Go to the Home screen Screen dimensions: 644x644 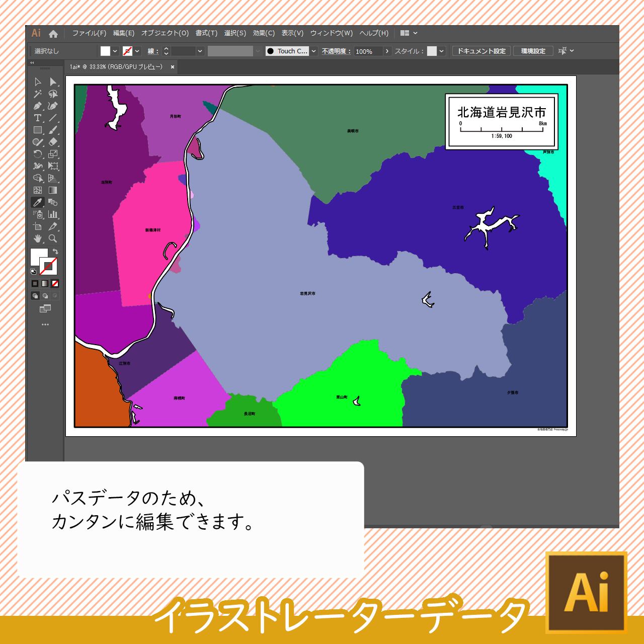tap(53, 34)
